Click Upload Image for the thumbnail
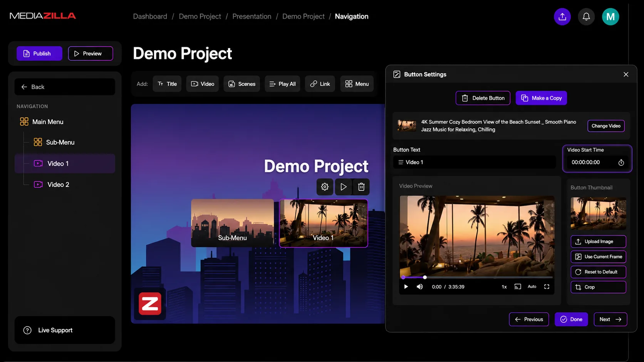Viewport: 644px width, 362px height. (x=598, y=242)
